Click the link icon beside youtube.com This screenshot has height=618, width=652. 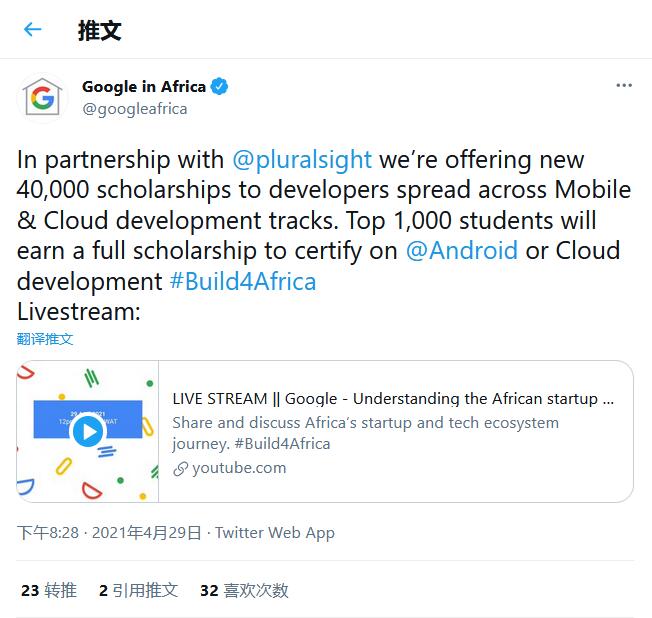[180, 468]
